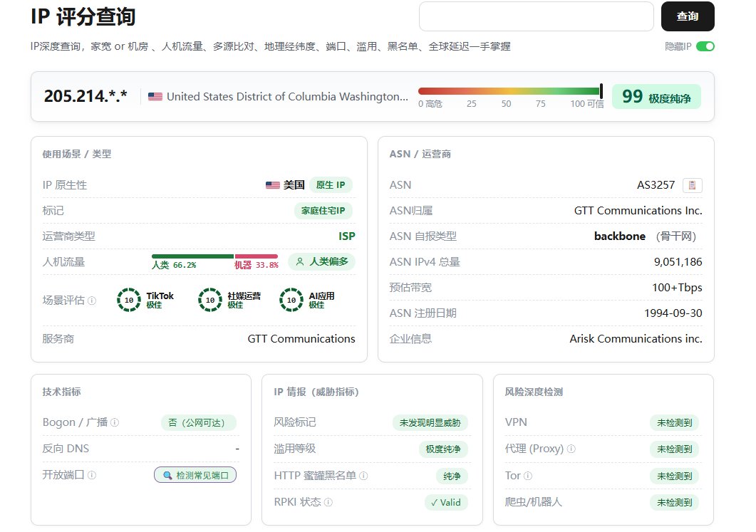Click the 家庭住宅IP tag

pos(323,211)
